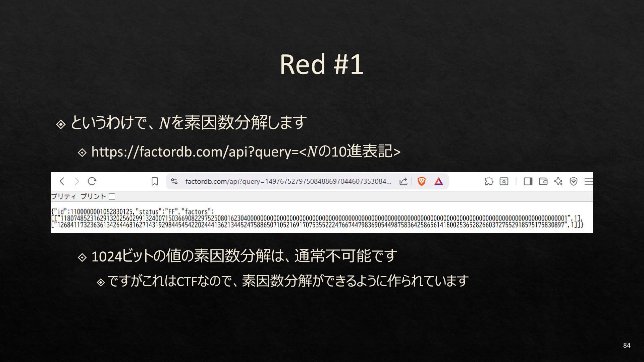Click the VPN shield icon
644x362 pixels.
573,181
